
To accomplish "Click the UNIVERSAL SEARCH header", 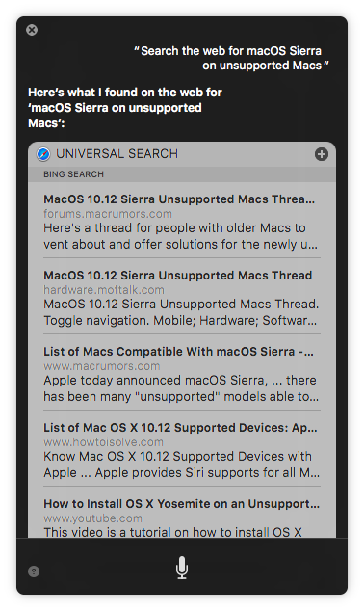I will coord(117,154).
